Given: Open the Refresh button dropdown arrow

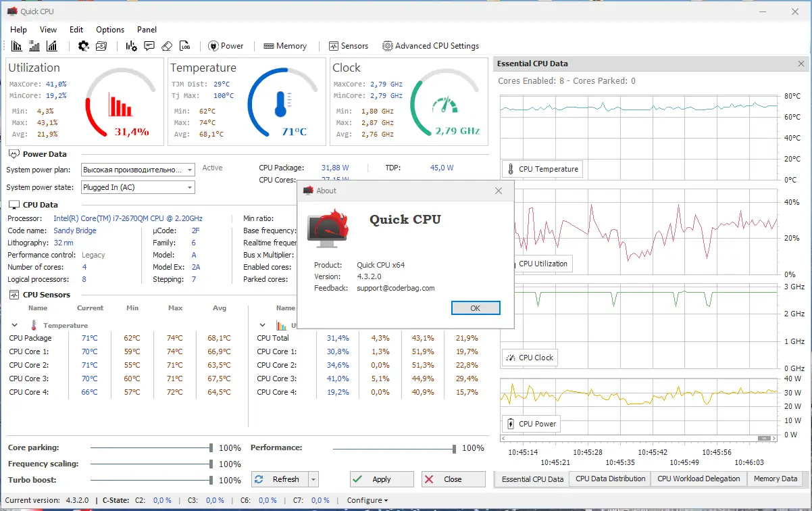Looking at the screenshot, I should pyautogui.click(x=313, y=479).
